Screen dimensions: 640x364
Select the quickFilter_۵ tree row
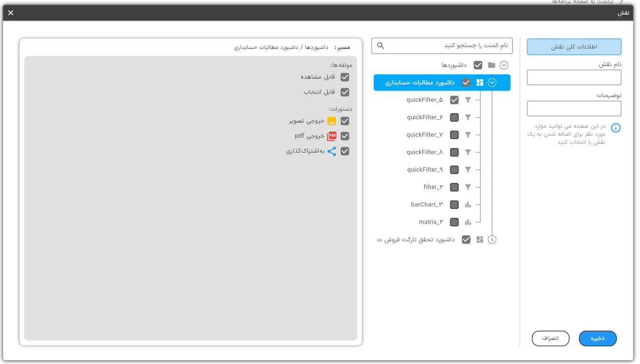coord(425,100)
